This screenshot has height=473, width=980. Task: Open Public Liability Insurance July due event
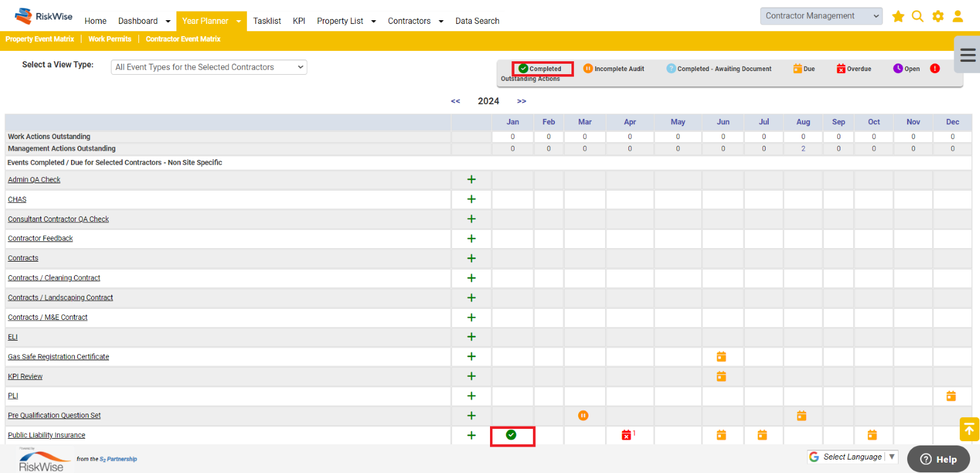tap(763, 435)
